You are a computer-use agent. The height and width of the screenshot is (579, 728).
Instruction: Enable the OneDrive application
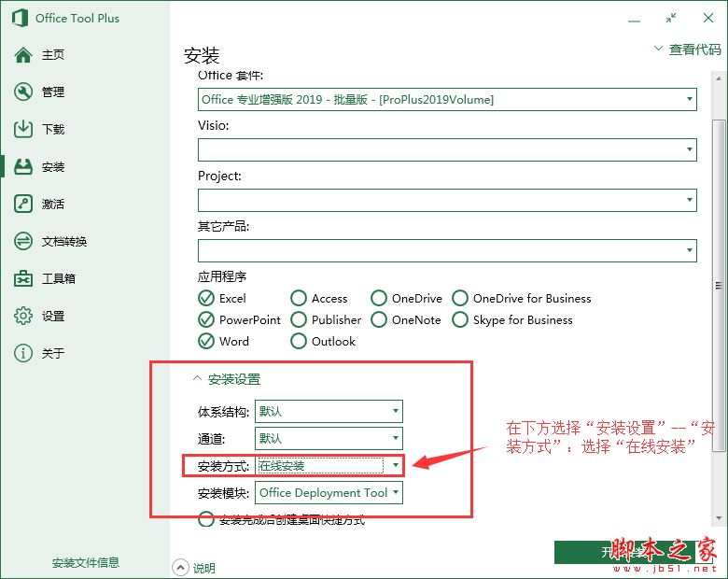379,298
